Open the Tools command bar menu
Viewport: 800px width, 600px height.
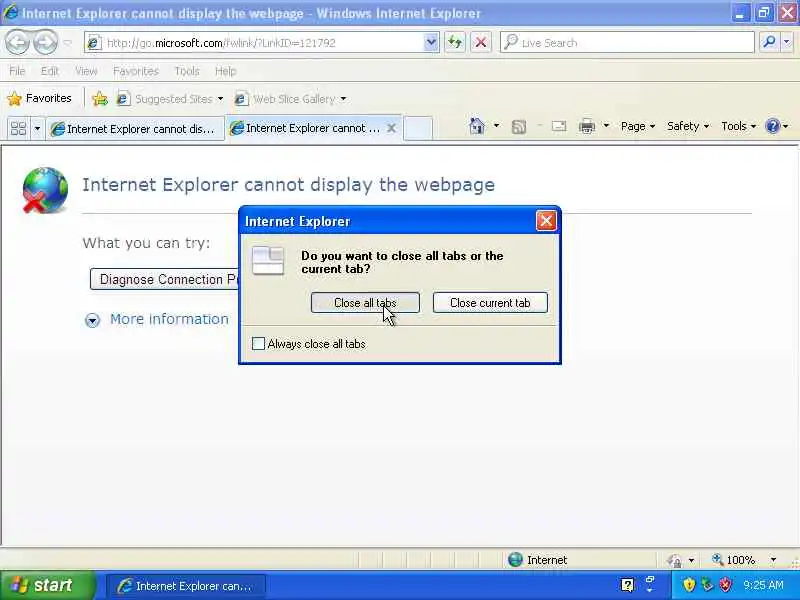(x=738, y=126)
